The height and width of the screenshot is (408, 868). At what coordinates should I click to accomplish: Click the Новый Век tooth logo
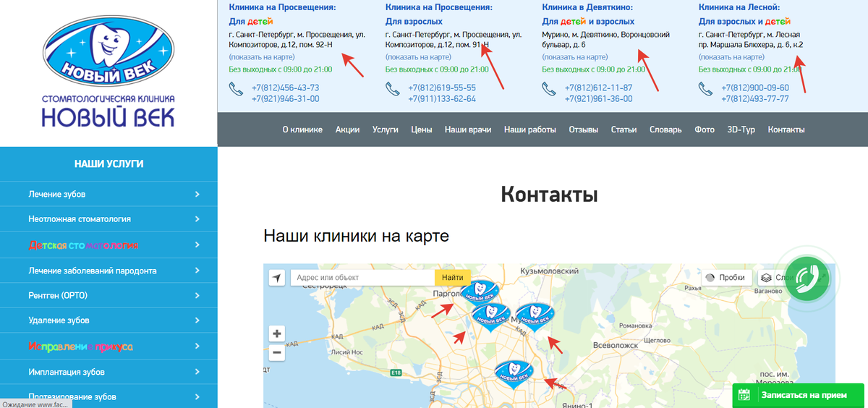109,52
